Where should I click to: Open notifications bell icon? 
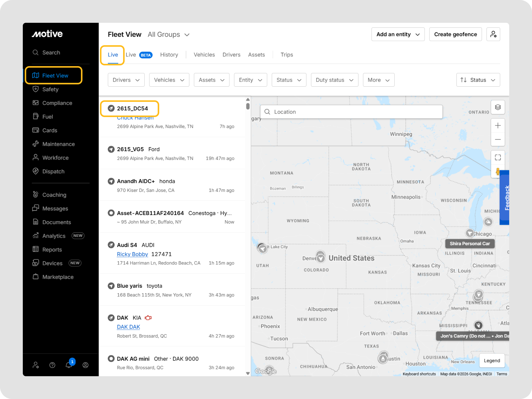point(69,365)
